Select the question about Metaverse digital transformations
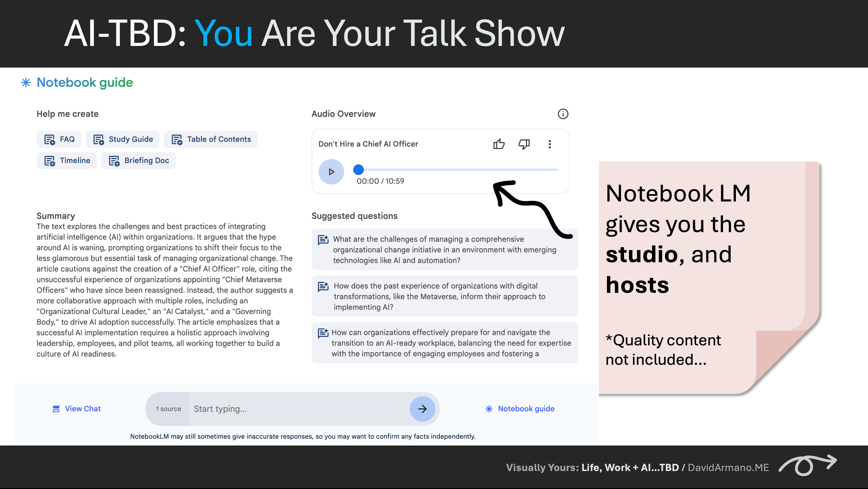This screenshot has height=489, width=868. point(445,296)
